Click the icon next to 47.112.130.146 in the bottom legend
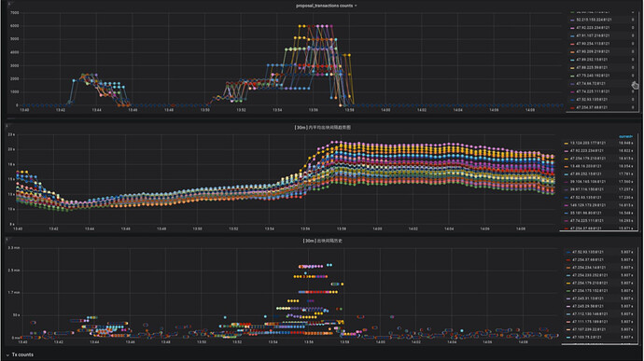644x361 pixels. pos(568,314)
